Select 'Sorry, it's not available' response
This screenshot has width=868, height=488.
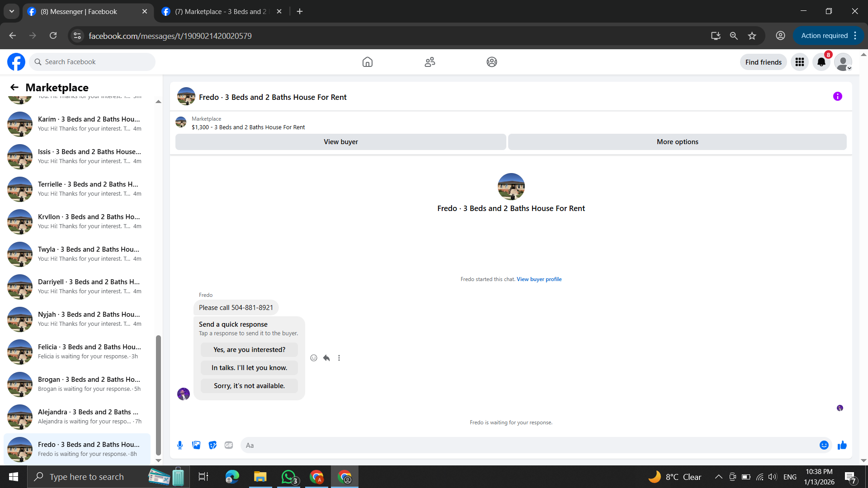click(249, 386)
